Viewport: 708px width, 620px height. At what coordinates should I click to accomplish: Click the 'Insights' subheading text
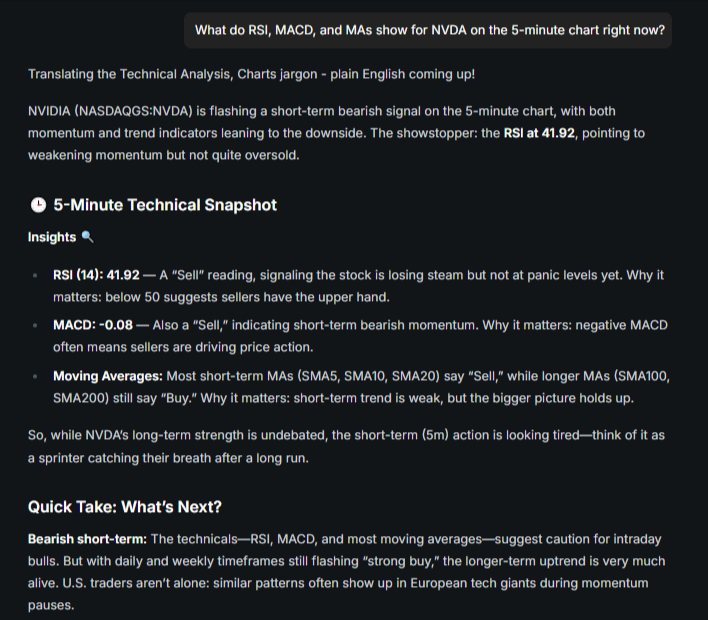[x=52, y=237]
